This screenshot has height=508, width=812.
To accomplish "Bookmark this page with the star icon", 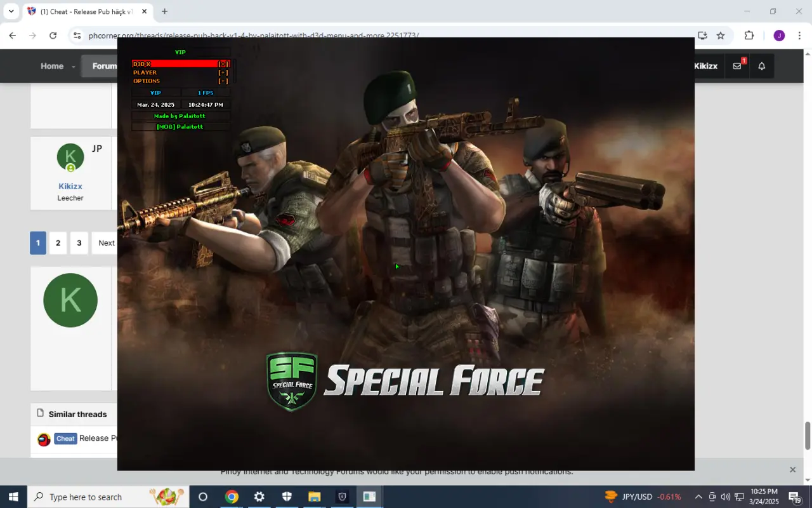I will (721, 36).
